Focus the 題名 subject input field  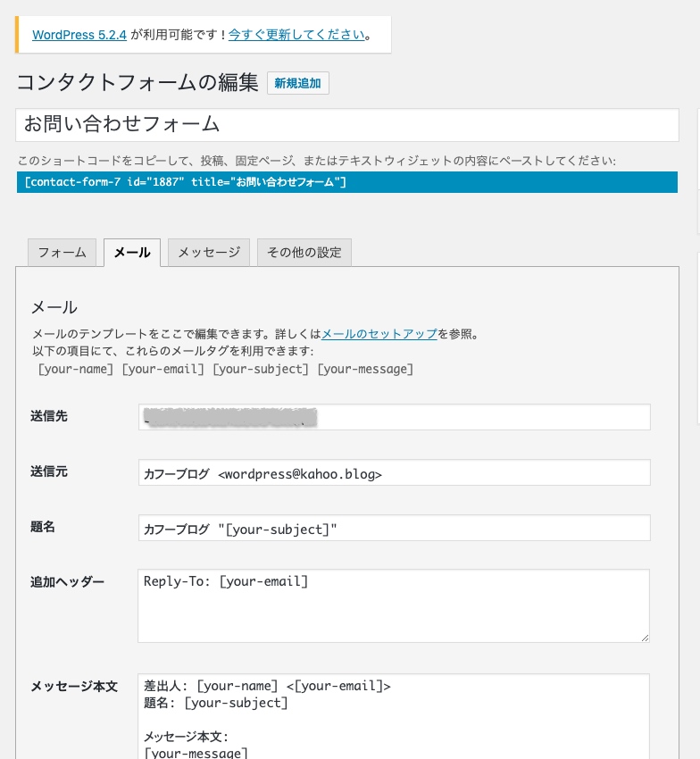tap(394, 529)
